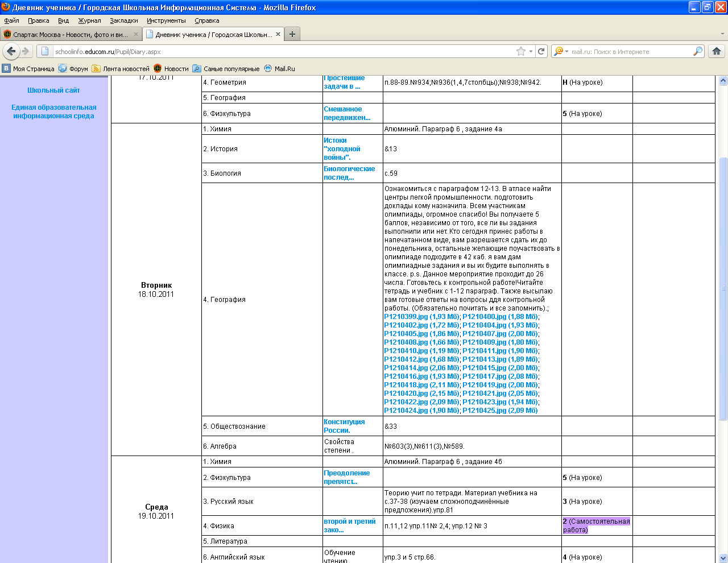Go to the Home page icon
Image resolution: width=728 pixels, height=563 pixels.
(x=717, y=51)
